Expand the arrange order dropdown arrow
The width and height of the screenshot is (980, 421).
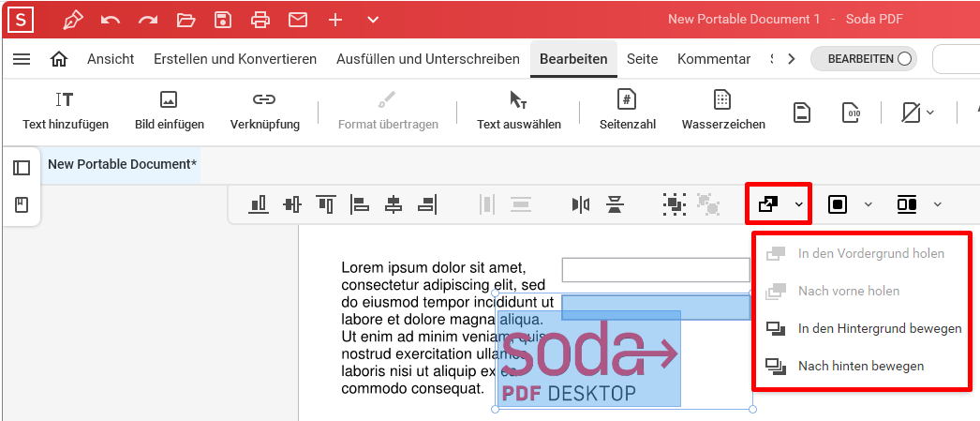pyautogui.click(x=799, y=203)
